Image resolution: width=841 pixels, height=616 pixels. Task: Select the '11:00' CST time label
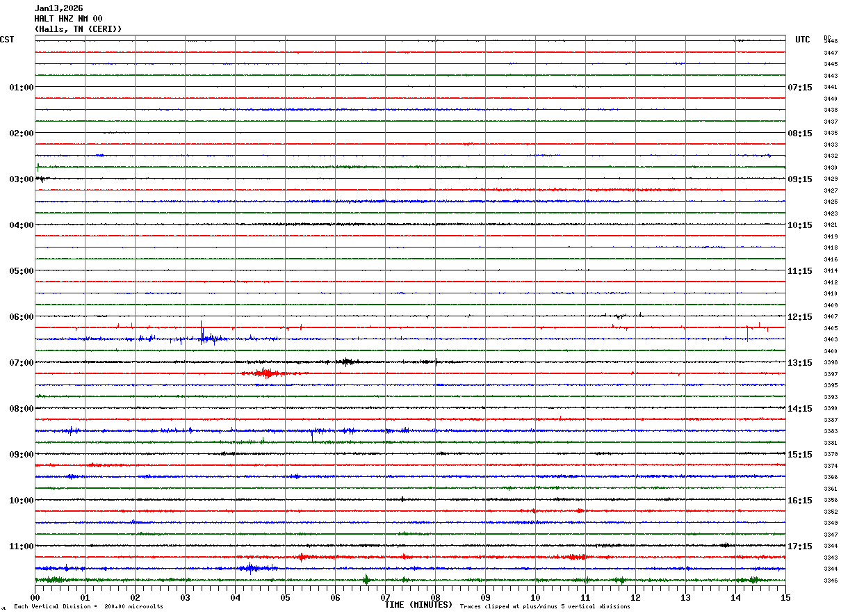coord(22,546)
